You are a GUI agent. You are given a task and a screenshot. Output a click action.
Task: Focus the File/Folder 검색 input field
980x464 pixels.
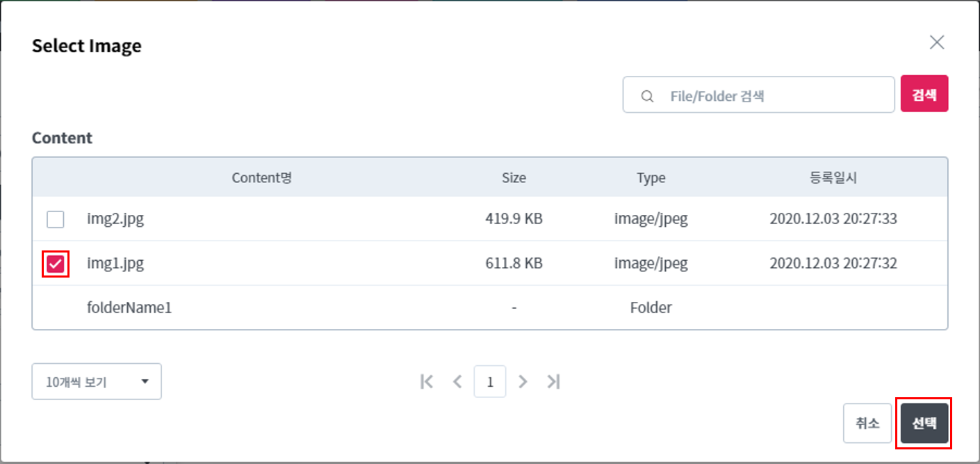point(771,96)
